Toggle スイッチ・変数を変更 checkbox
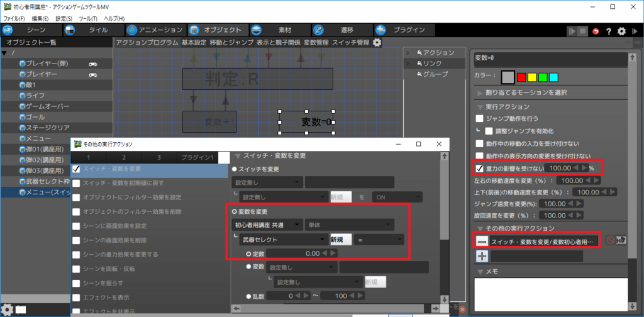The height and width of the screenshot is (317, 644). [76, 169]
